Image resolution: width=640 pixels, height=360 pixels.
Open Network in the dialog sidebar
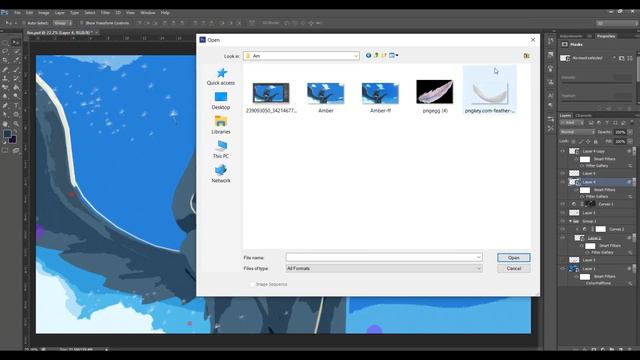[221, 174]
